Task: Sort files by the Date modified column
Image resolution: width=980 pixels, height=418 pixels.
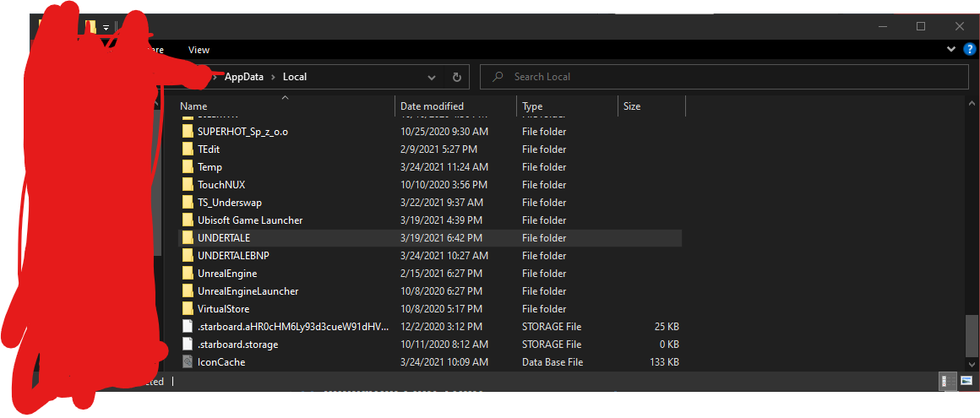Action: click(x=432, y=106)
